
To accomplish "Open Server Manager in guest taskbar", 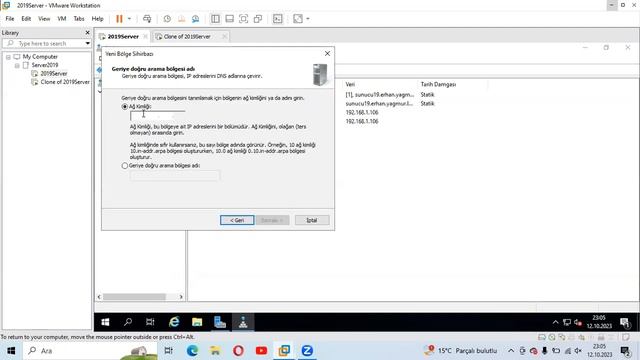I will click(x=220, y=322).
